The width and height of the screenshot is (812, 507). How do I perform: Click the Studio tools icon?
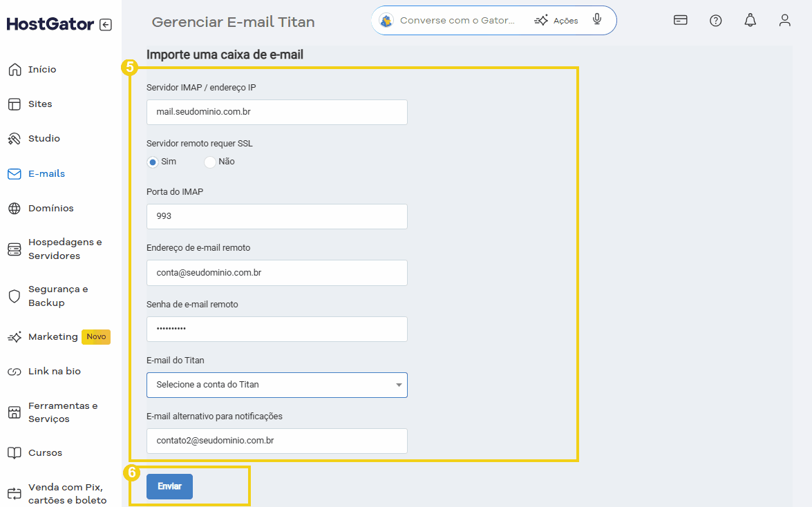[x=15, y=139]
